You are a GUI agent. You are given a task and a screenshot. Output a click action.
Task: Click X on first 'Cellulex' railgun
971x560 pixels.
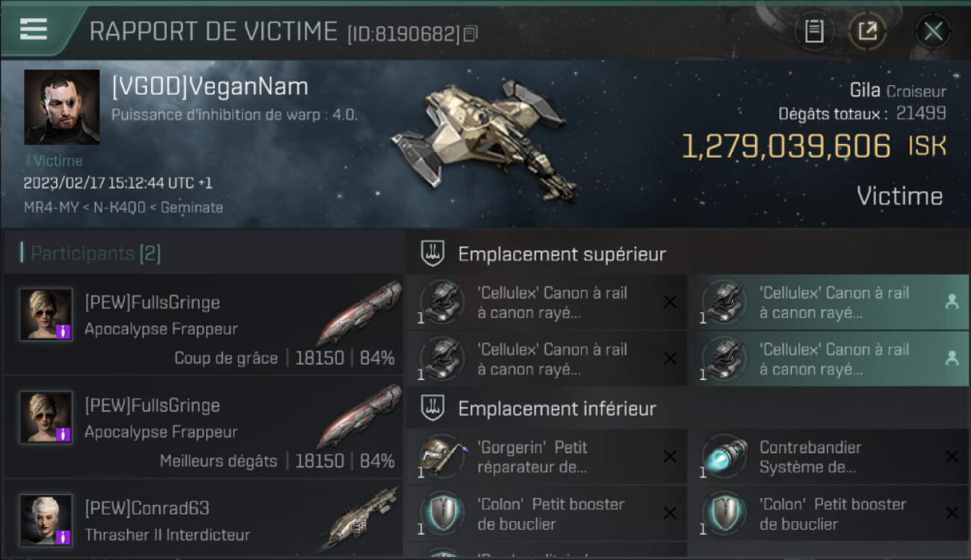coord(670,302)
